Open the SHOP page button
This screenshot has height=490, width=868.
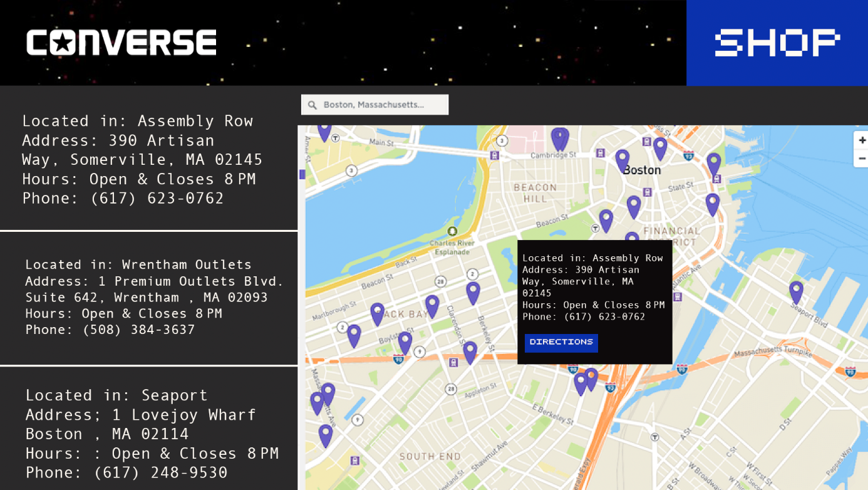click(777, 43)
